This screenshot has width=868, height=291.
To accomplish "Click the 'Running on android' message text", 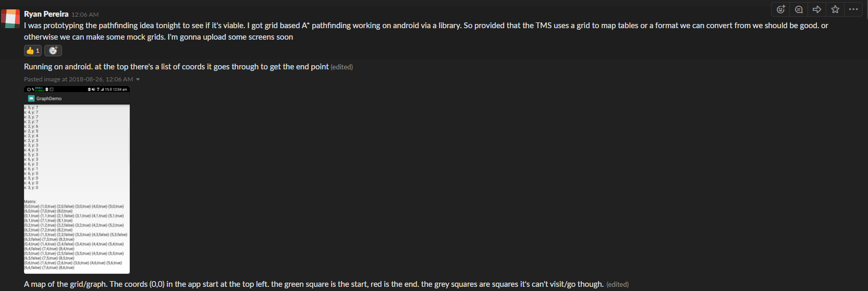I will (x=176, y=67).
